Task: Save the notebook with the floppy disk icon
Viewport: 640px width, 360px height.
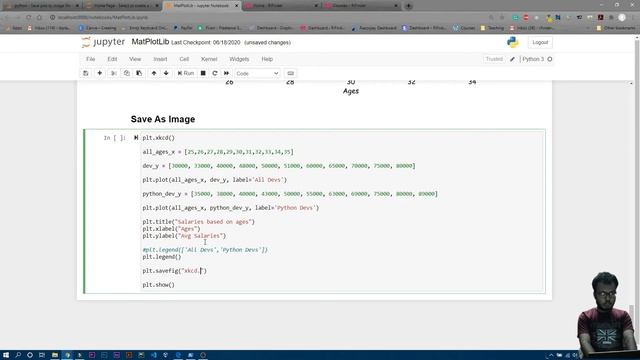Action: pos(86,73)
